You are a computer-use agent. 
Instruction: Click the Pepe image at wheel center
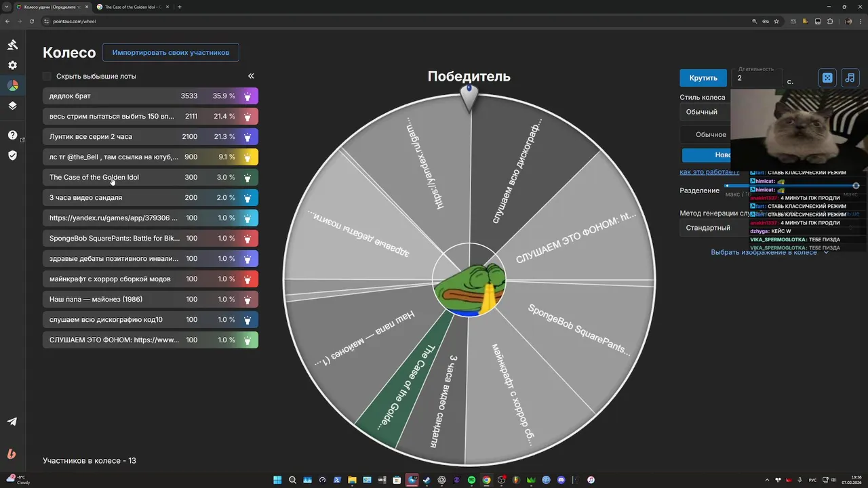[469, 281]
